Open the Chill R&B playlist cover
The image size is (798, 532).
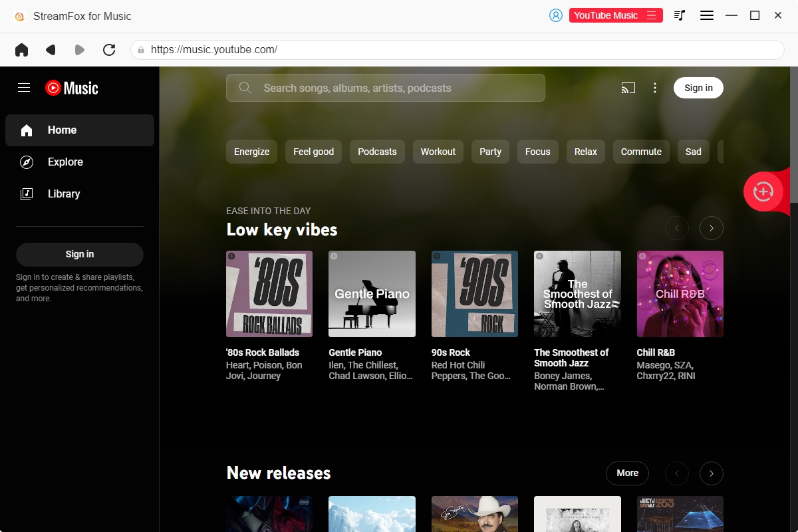click(x=680, y=294)
